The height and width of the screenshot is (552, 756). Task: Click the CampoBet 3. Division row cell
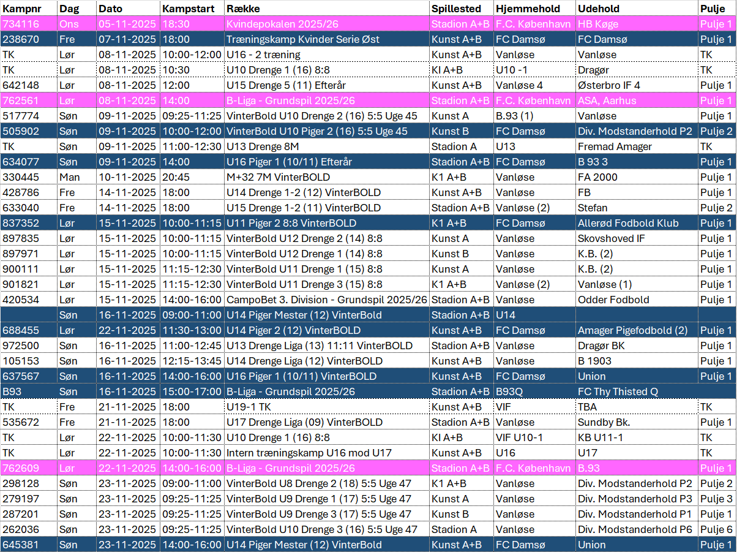(326, 300)
